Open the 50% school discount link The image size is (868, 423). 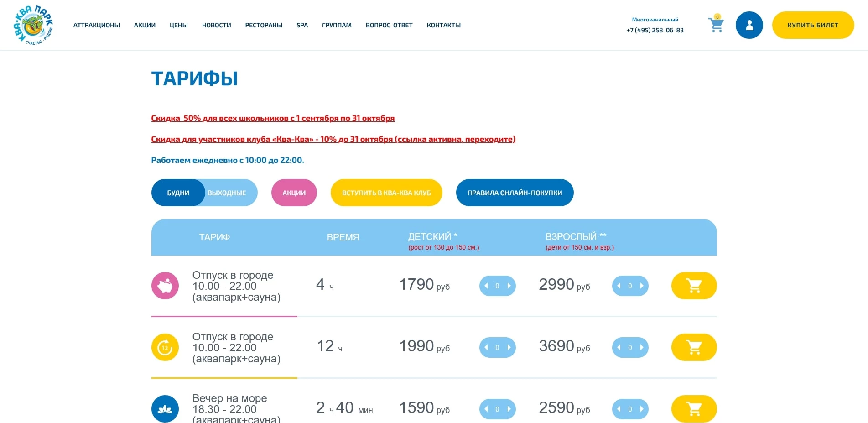[x=273, y=118]
